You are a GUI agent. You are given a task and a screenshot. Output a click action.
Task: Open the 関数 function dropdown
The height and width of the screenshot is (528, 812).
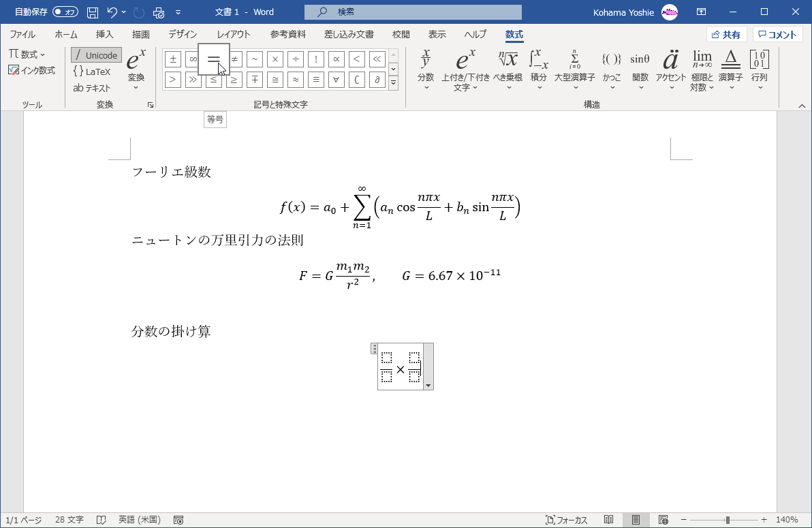[x=640, y=70]
